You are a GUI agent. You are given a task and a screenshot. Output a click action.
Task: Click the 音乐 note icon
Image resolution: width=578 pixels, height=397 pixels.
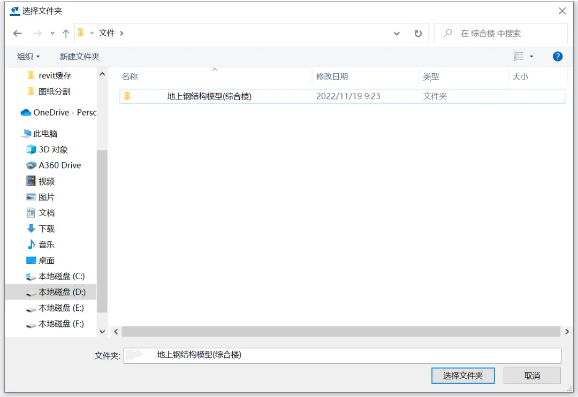[x=31, y=244]
